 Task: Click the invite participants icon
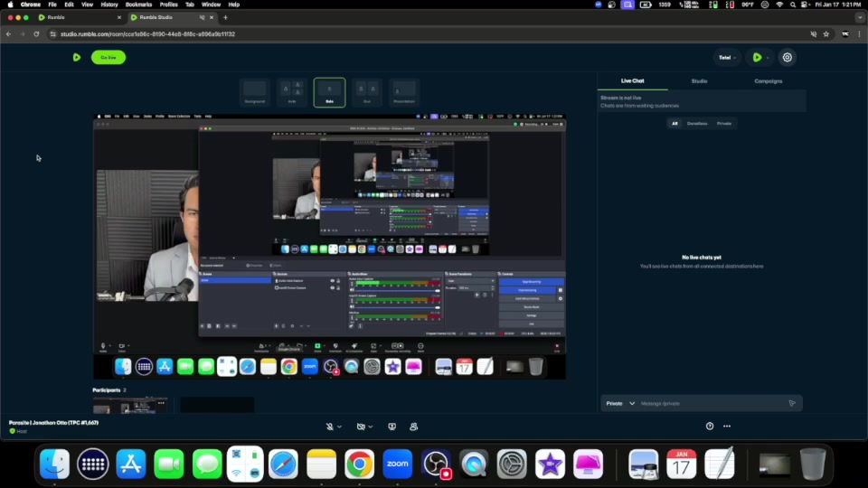pos(413,426)
